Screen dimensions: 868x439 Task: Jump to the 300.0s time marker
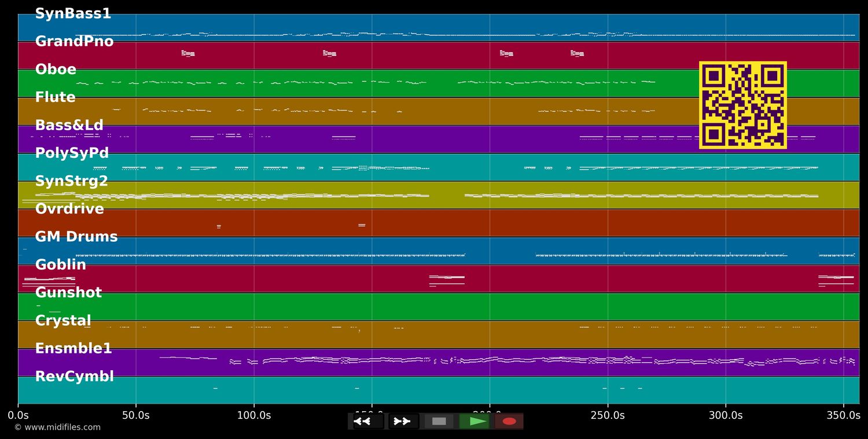726,415
